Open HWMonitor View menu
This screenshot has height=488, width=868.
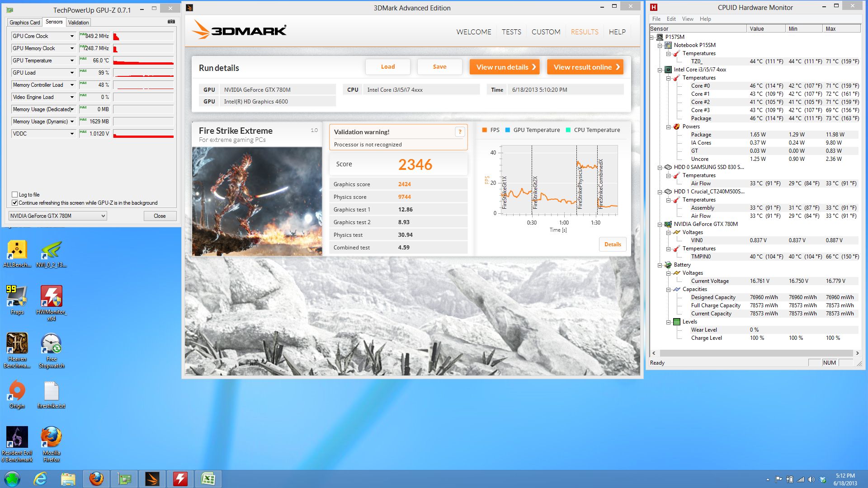coord(688,19)
